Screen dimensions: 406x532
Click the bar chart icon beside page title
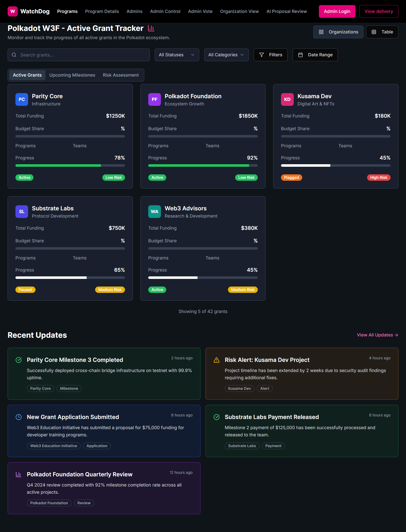point(151,28)
